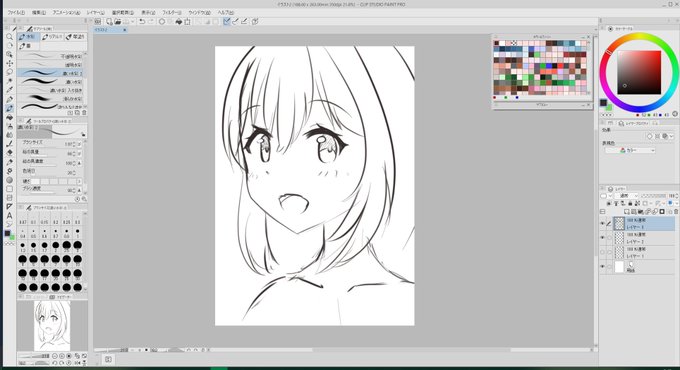Hide レイヤー 2 via its eye icon
Image resolution: width=680 pixels, height=370 pixels.
point(602,238)
